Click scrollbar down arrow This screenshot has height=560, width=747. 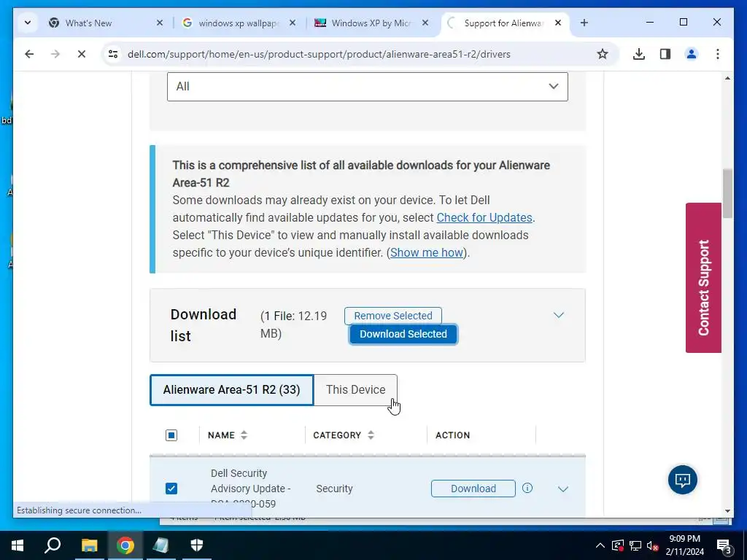click(x=727, y=511)
